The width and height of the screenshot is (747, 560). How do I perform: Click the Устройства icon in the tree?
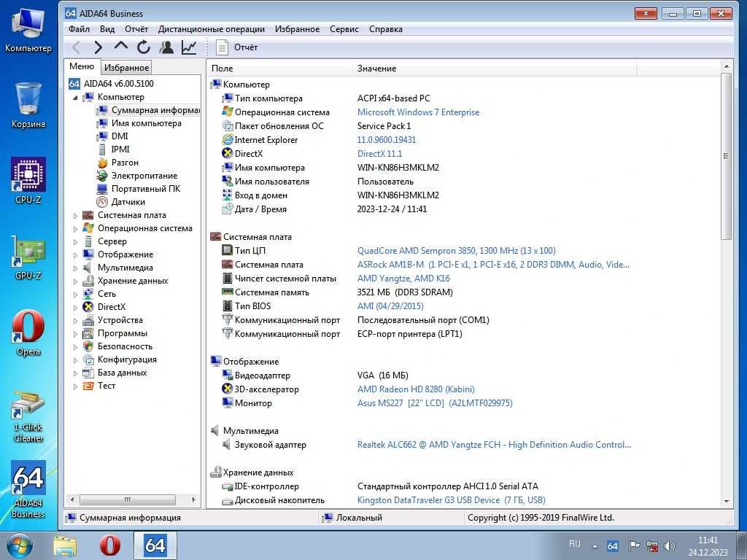click(88, 320)
